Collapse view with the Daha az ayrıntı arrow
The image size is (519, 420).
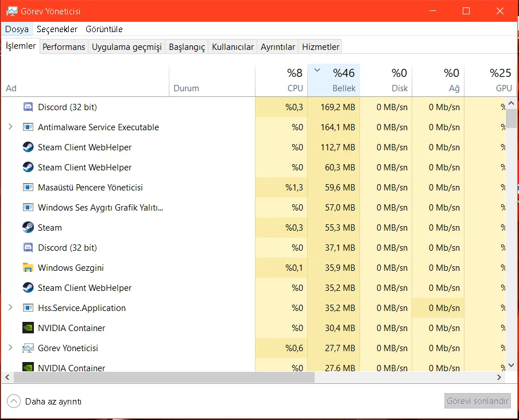click(x=14, y=401)
